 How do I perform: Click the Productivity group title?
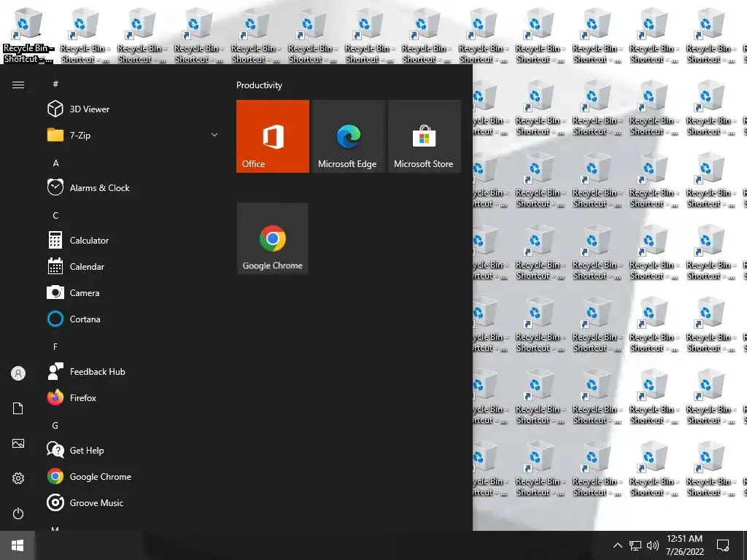tap(259, 85)
